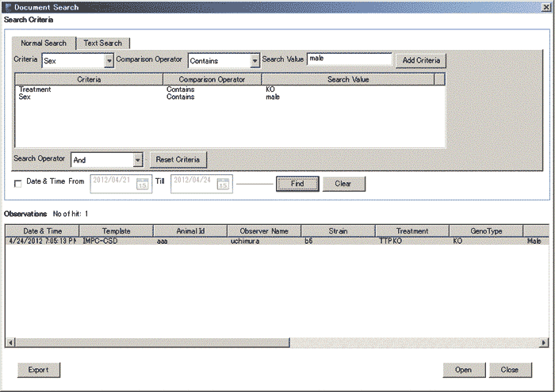The width and height of the screenshot is (555, 392).
Task: Select the Sex criteria row
Action: [x=229, y=97]
